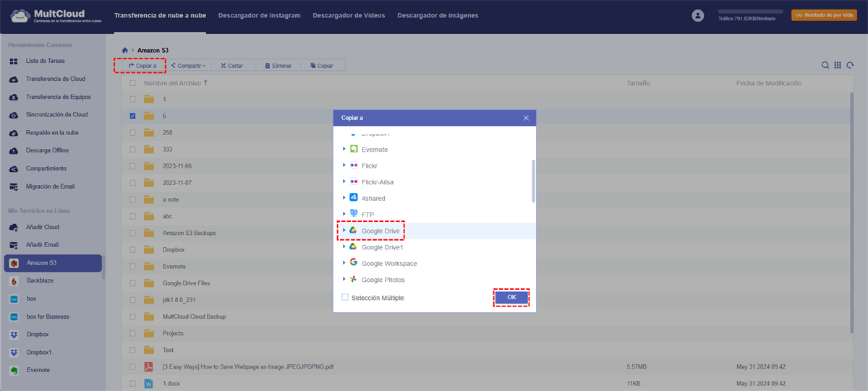Expand the Google Drive tree node

344,231
